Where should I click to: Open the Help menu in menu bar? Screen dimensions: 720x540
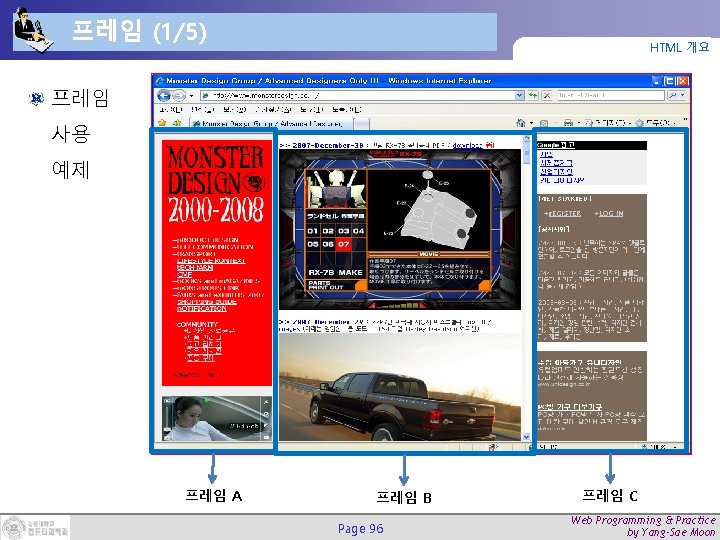pyautogui.click(x=347, y=110)
